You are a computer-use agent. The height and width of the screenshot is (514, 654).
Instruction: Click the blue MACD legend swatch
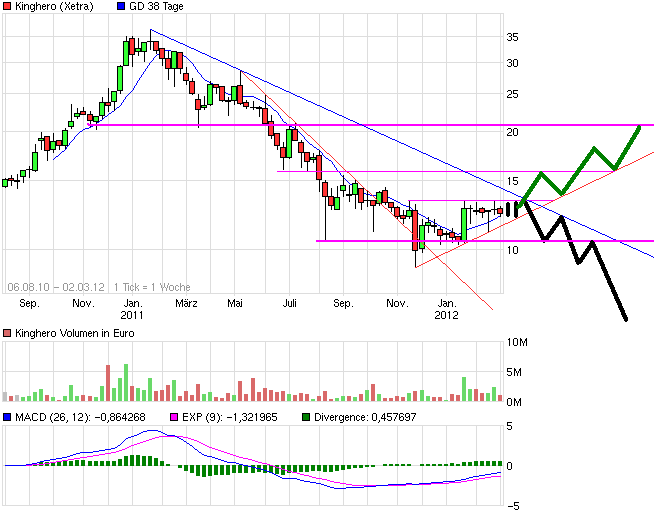[7, 417]
